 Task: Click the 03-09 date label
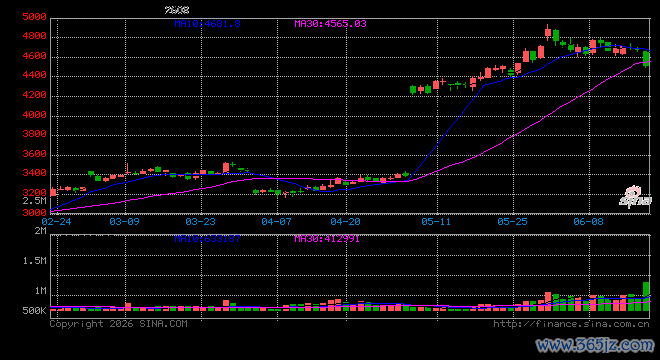coord(125,222)
